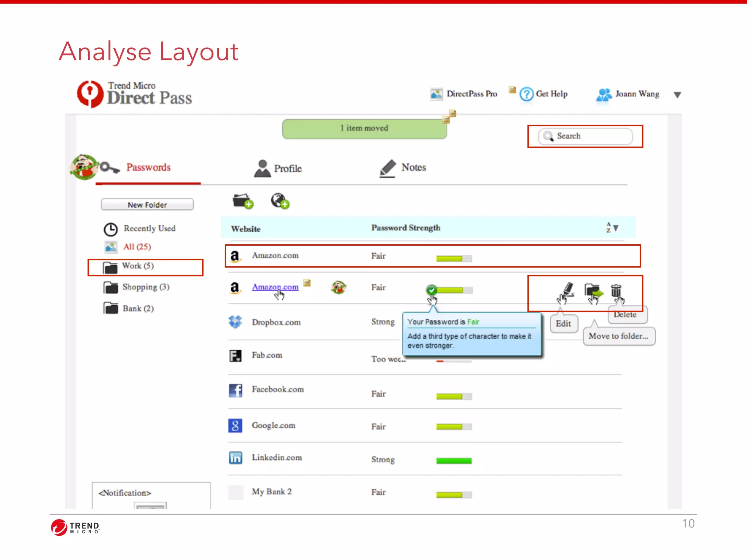Open the DirectPass Pro picture icon
This screenshot has width=747, height=560.
[x=436, y=94]
